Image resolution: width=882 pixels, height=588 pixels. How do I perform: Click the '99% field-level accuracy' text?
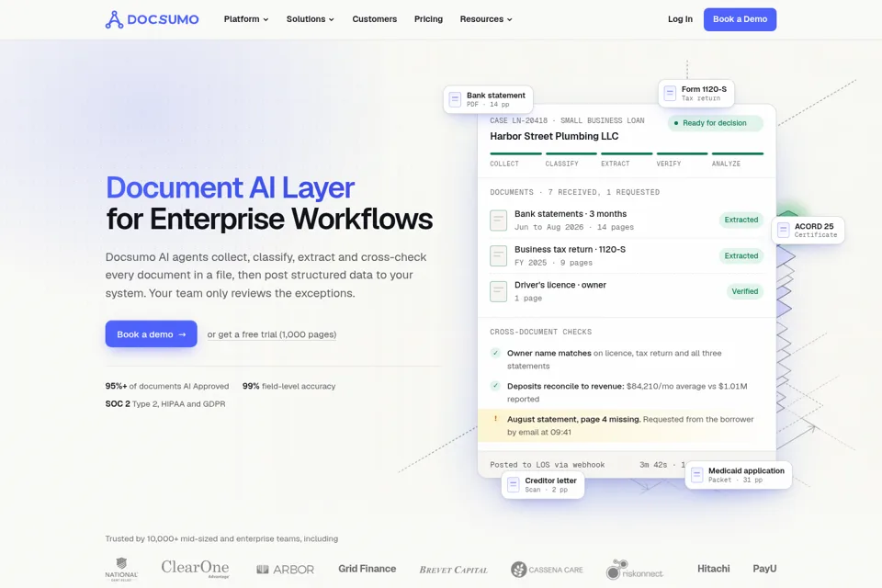288,386
